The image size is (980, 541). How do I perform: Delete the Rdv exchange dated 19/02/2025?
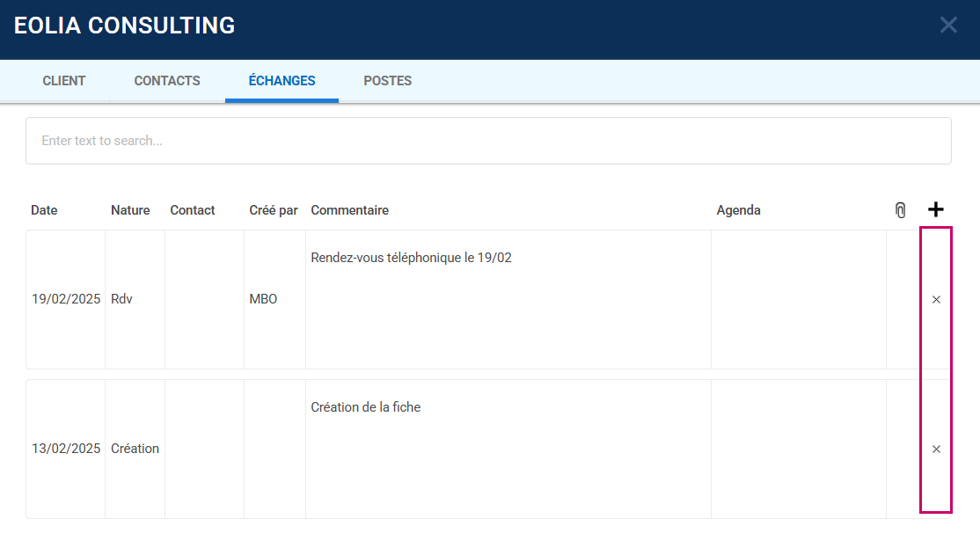[x=936, y=300]
